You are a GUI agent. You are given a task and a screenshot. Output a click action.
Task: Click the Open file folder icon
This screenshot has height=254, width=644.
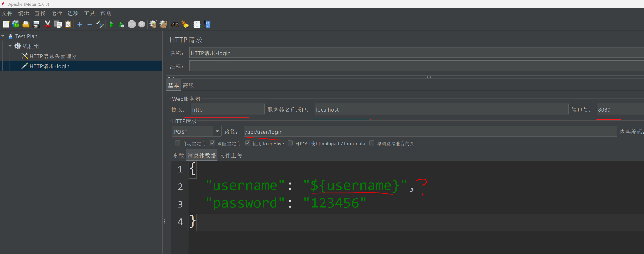coord(26,24)
